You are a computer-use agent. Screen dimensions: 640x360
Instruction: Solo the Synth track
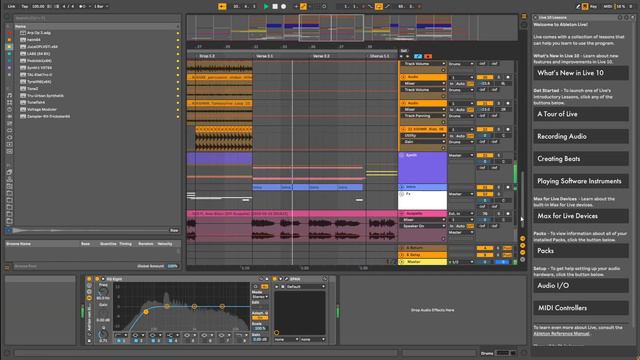pos(498,156)
